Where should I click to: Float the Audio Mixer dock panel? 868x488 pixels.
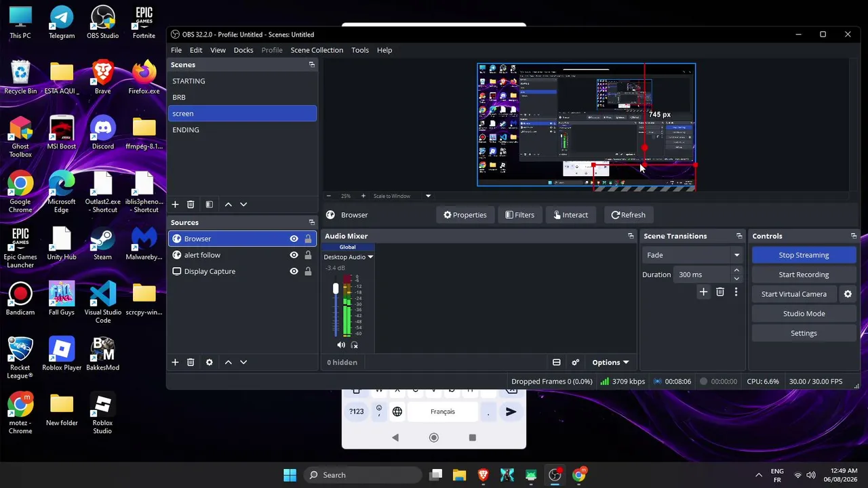(x=631, y=236)
